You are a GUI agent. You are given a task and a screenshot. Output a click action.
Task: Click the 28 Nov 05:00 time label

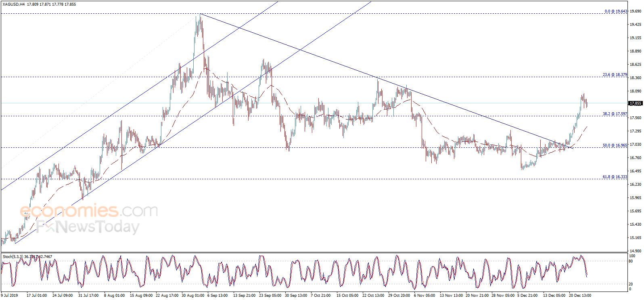[503, 296]
